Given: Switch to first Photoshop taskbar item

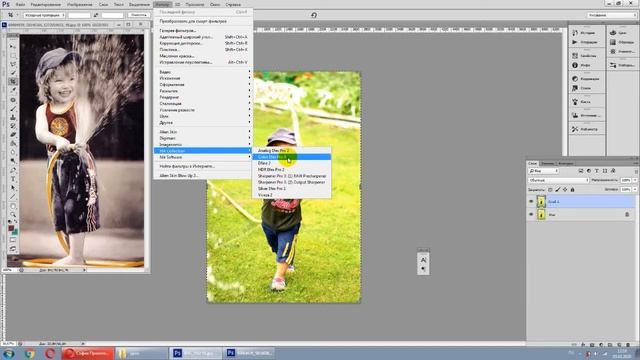Looking at the screenshot, I should (196, 353).
